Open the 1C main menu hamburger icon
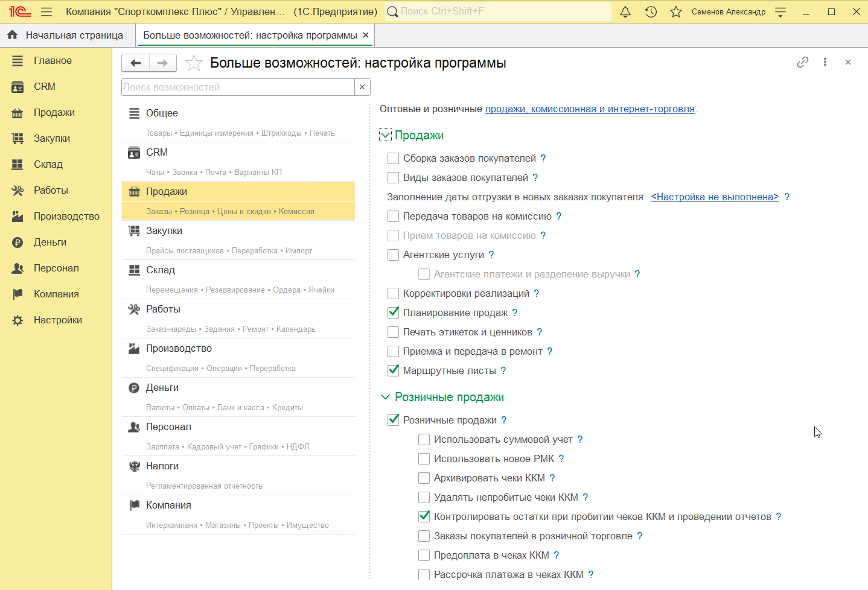 click(46, 12)
